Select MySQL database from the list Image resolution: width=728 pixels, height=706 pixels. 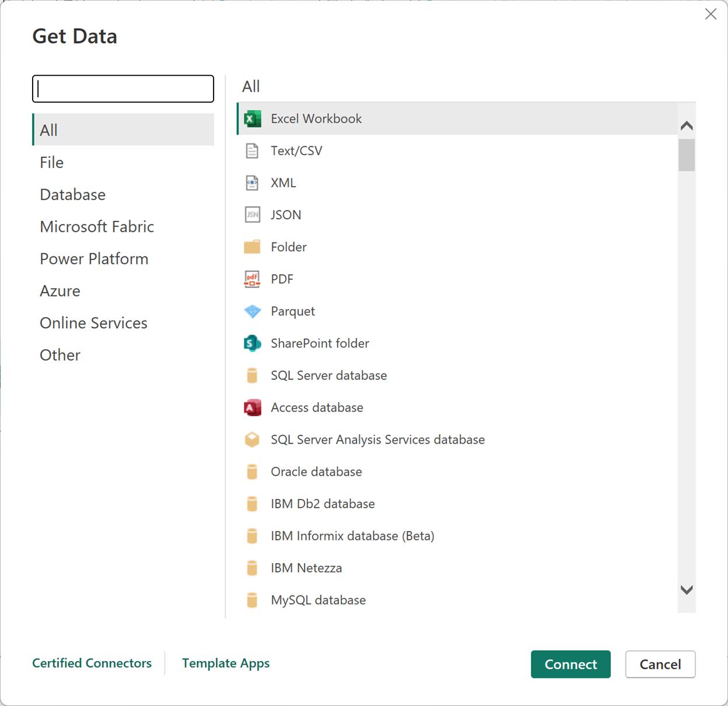pos(318,600)
